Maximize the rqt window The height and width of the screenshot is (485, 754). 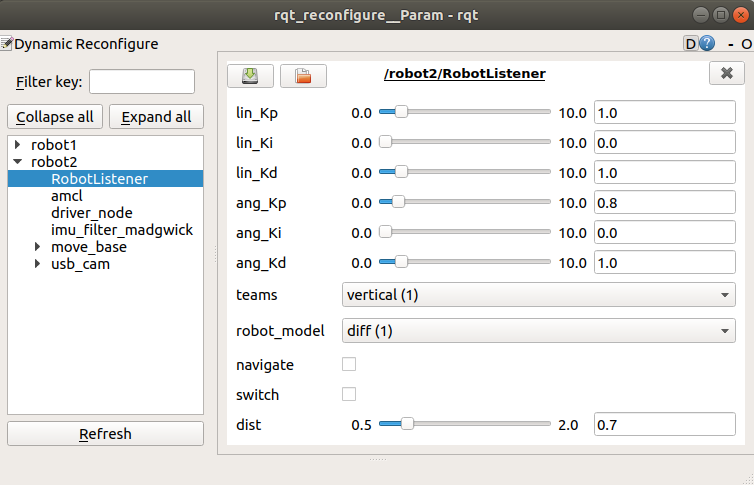tap(720, 15)
